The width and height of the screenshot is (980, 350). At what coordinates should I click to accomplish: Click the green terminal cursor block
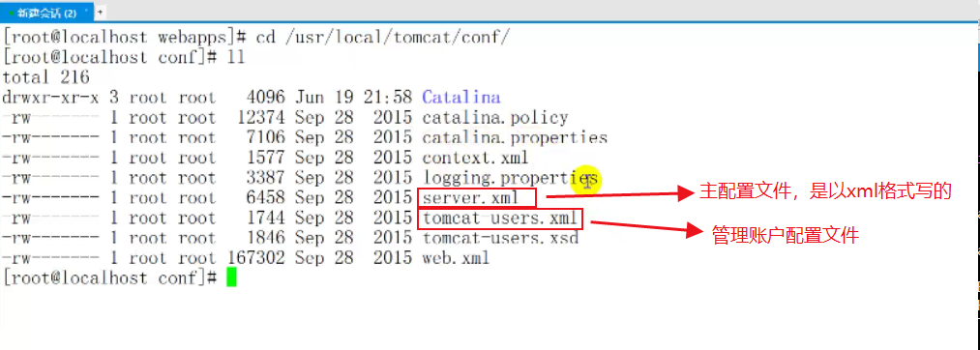pyautogui.click(x=231, y=277)
